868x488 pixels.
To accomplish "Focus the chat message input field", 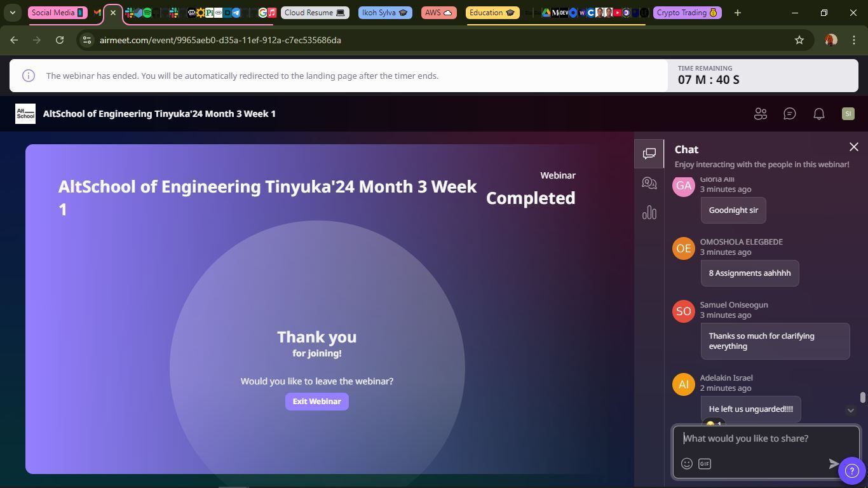I will tap(766, 438).
